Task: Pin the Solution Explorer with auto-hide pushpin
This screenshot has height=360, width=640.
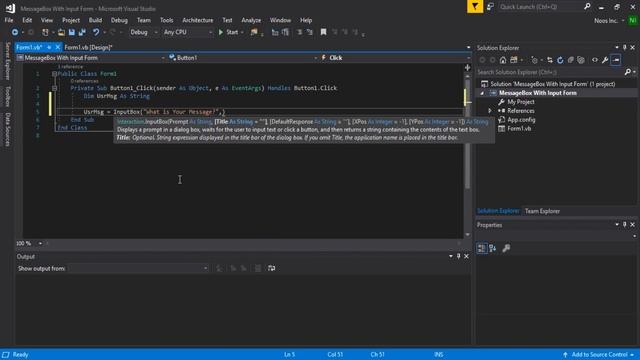Action: (624, 48)
